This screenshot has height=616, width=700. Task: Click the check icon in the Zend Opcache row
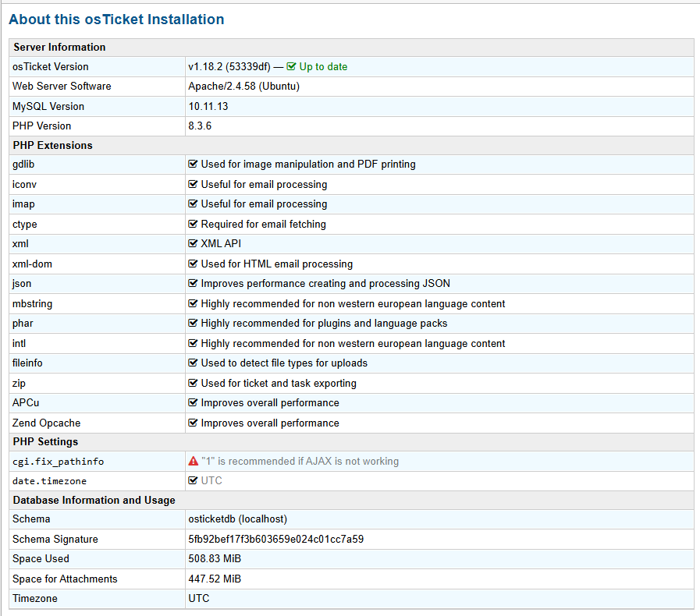click(x=194, y=423)
